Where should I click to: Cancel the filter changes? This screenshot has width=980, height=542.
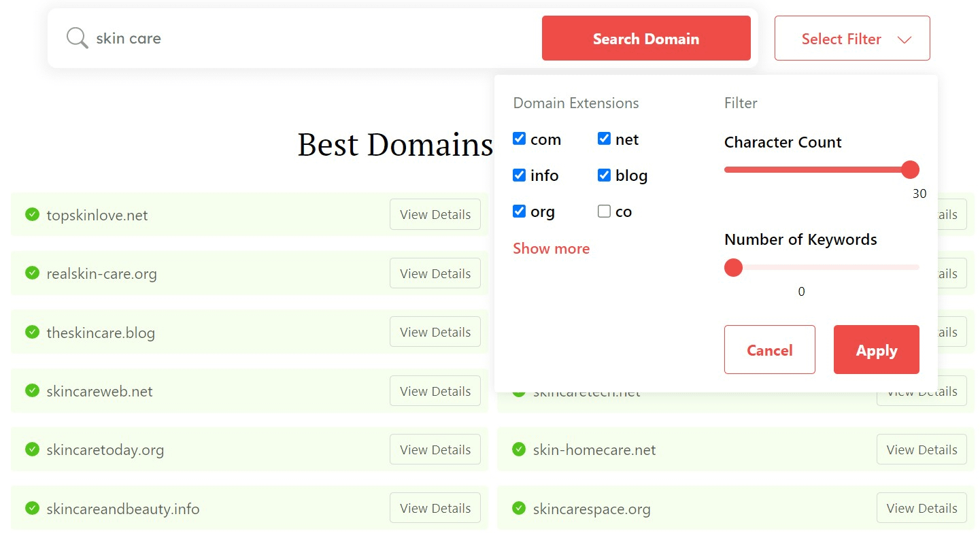pos(770,350)
